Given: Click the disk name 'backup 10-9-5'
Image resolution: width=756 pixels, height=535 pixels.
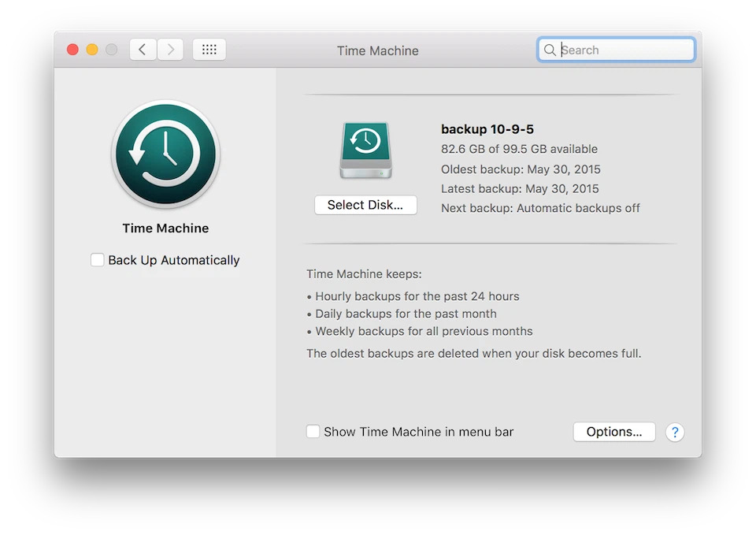Looking at the screenshot, I should [487, 129].
